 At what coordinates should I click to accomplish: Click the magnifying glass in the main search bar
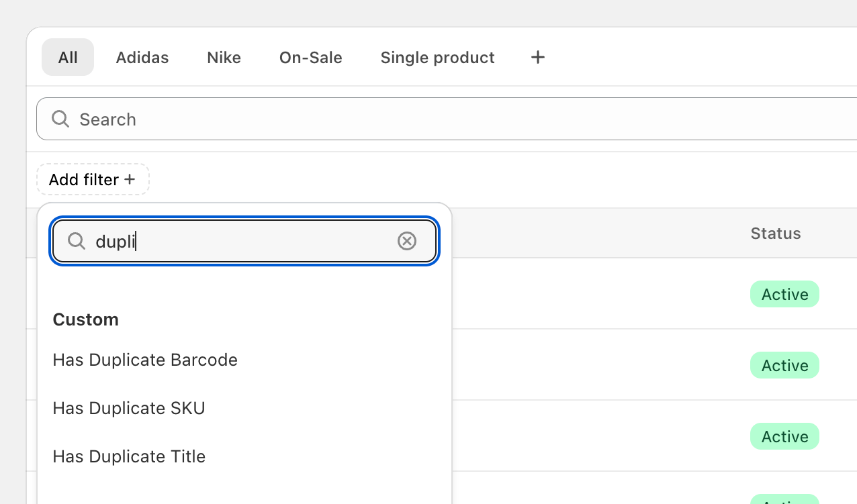60,119
